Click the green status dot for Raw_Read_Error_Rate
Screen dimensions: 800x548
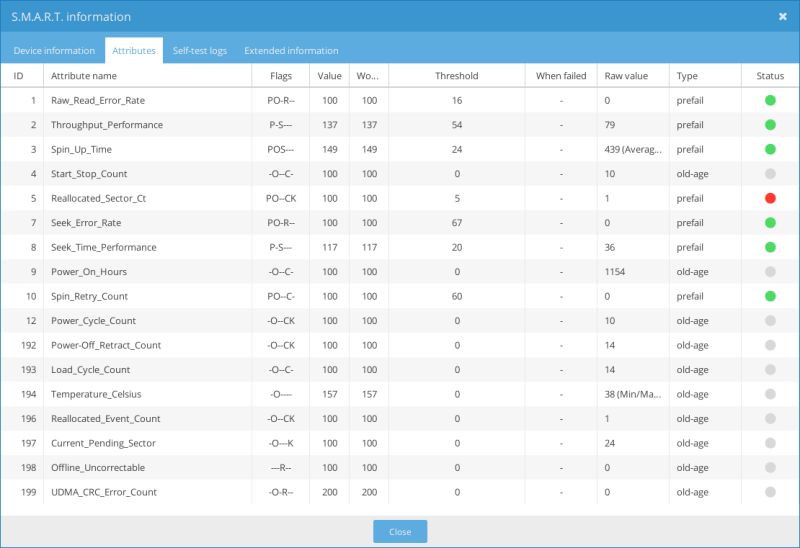coord(770,100)
